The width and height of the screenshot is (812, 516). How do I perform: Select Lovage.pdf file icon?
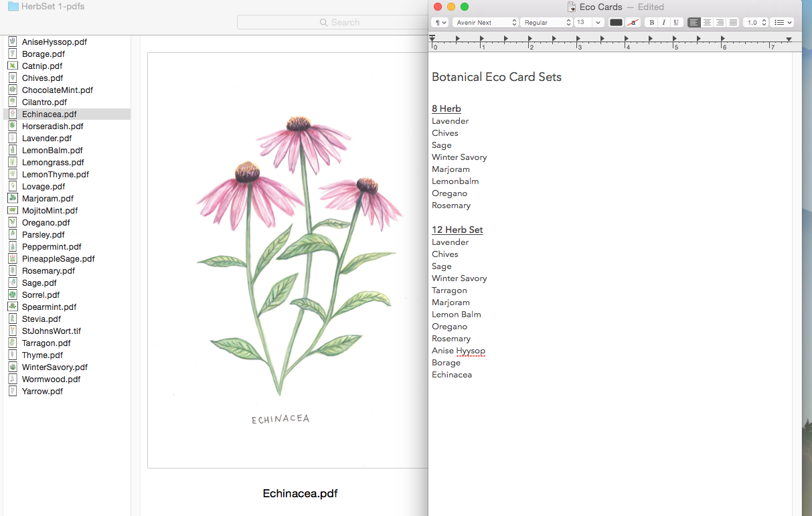(13, 186)
